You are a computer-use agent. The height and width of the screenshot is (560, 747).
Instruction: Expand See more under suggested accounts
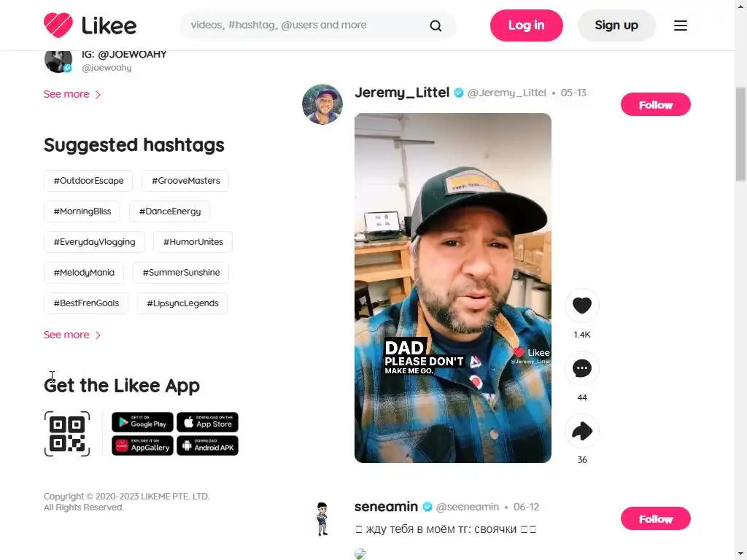point(72,94)
